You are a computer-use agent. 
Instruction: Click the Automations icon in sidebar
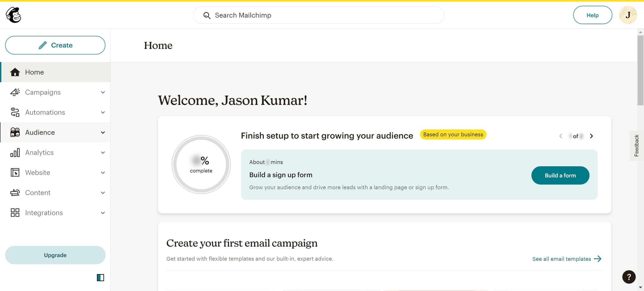click(15, 112)
